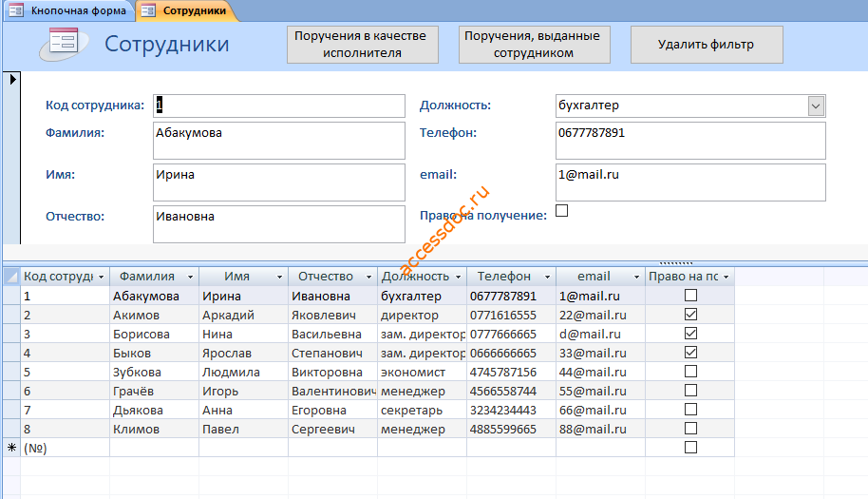Open the Должность combo box dropdown

point(816,106)
